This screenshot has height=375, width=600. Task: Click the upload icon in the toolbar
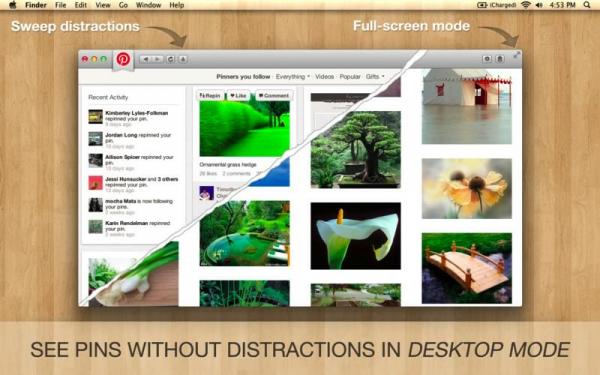[183, 59]
